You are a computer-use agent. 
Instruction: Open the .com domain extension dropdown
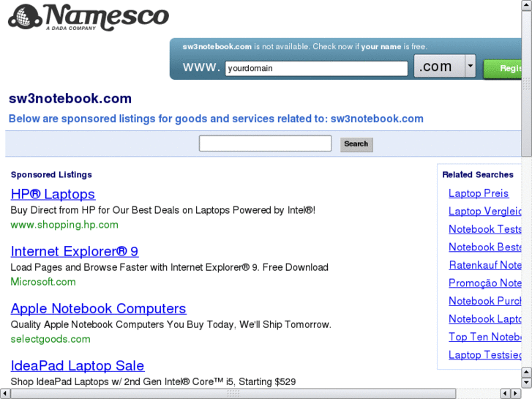click(444, 66)
